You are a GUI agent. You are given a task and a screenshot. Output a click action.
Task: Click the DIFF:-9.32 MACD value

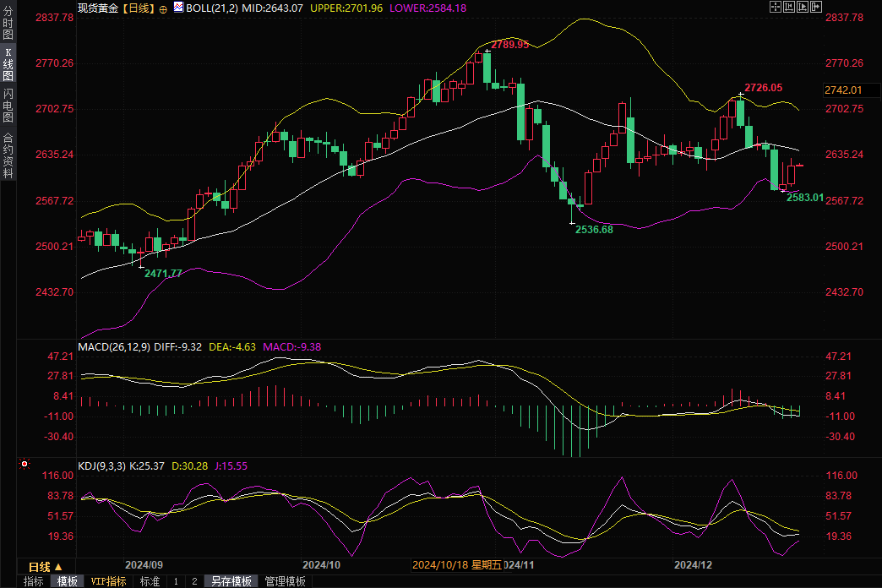tap(177, 347)
